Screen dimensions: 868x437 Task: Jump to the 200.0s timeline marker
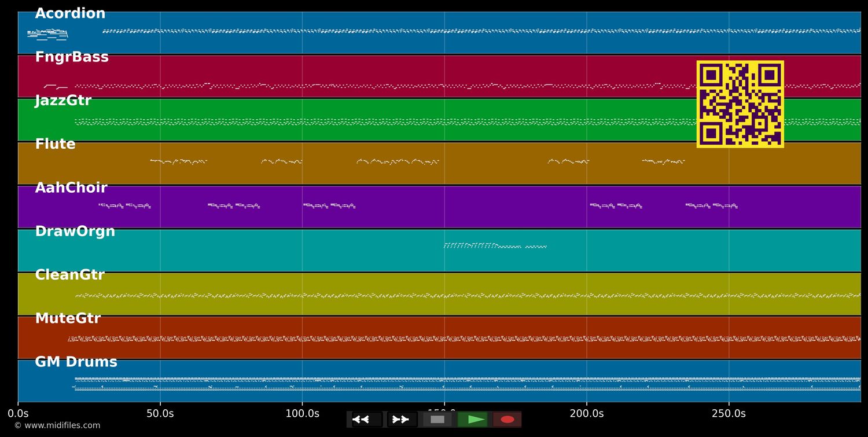[x=587, y=413]
